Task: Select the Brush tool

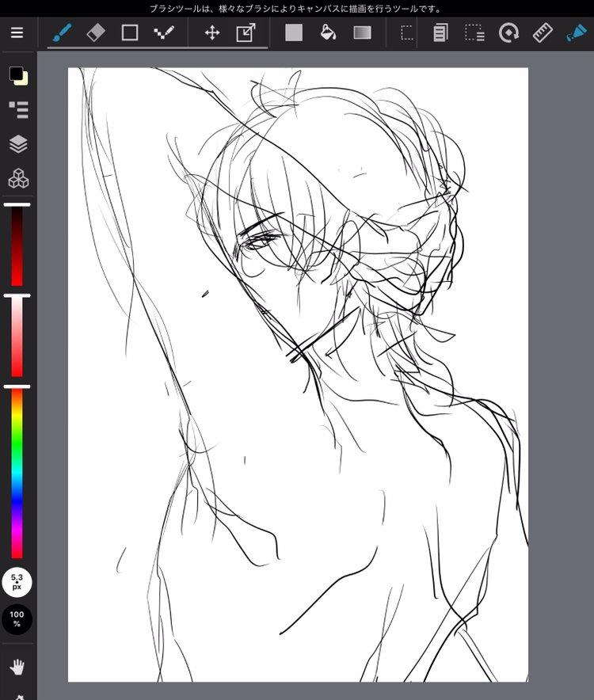Action: coord(62,32)
